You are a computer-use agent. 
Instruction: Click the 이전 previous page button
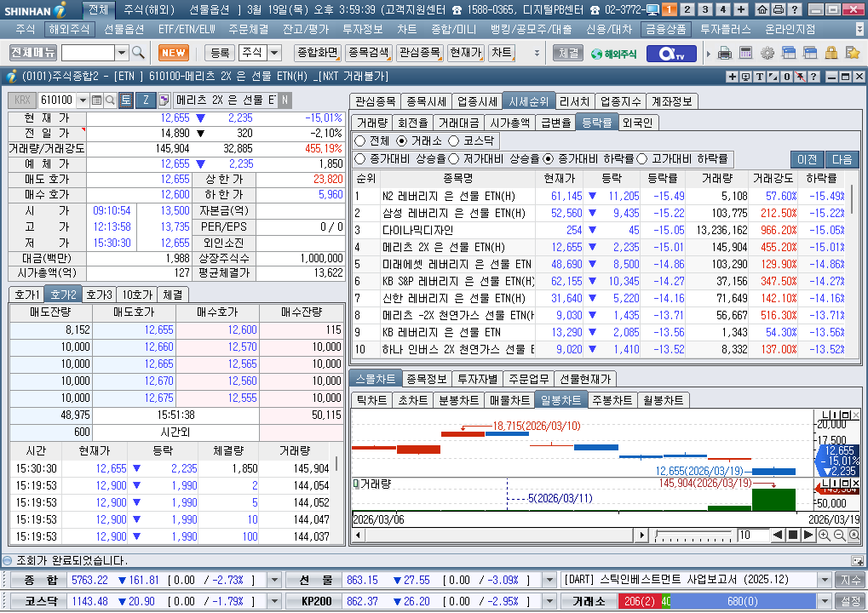(808, 159)
